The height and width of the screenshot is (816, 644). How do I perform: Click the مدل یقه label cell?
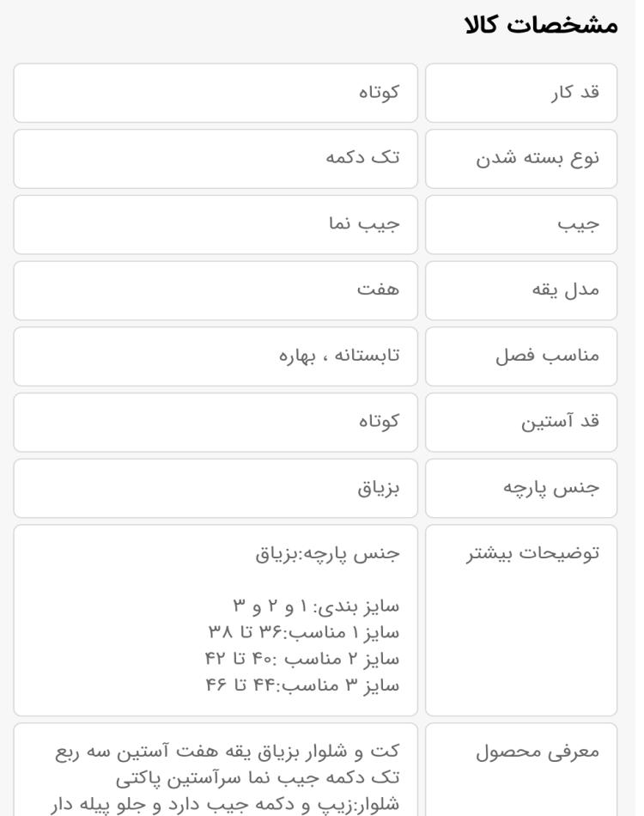pyautogui.click(x=521, y=290)
